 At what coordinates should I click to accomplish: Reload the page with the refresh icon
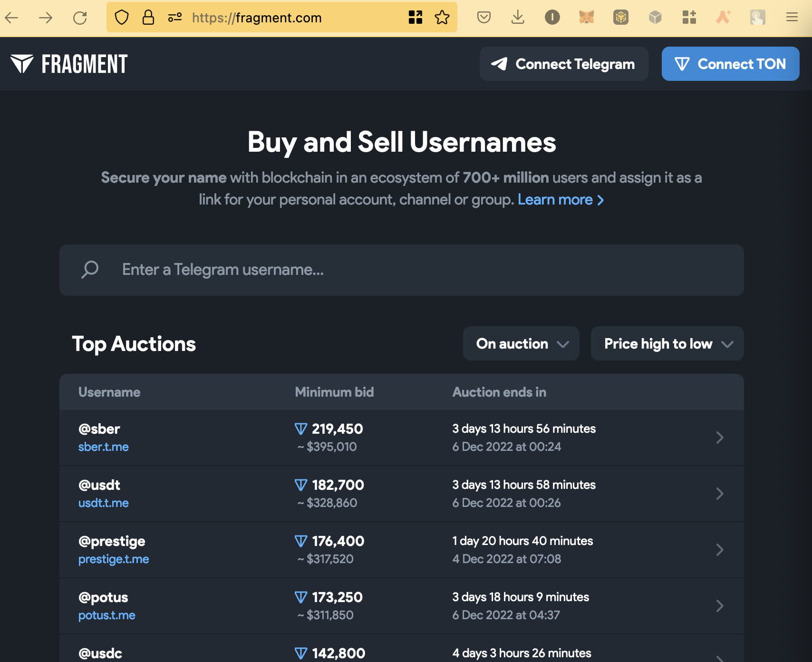coord(80,18)
